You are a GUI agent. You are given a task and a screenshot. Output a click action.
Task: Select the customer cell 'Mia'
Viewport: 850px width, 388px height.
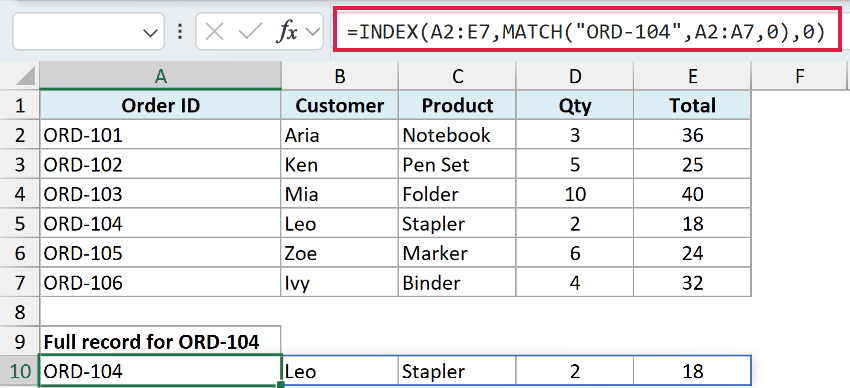tap(340, 194)
